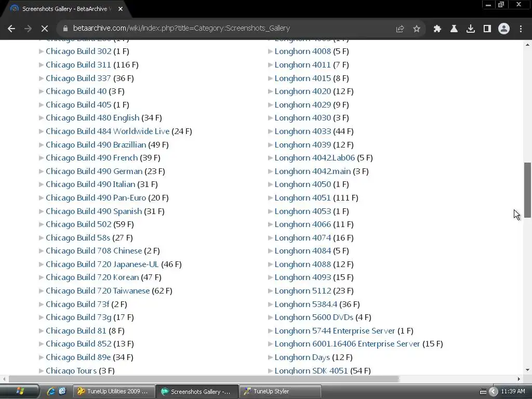Image resolution: width=532 pixels, height=399 pixels.
Task: Launch Internet Explorer from quick launch
Action: (51, 392)
